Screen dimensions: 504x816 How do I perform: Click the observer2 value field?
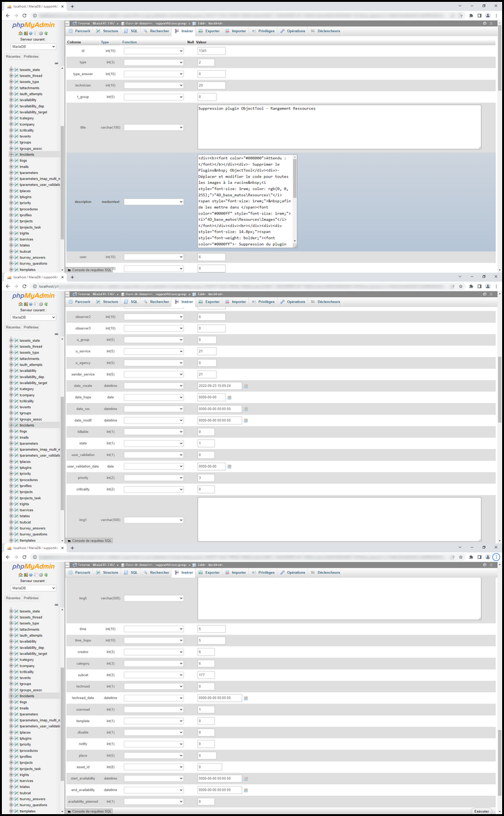tap(211, 317)
